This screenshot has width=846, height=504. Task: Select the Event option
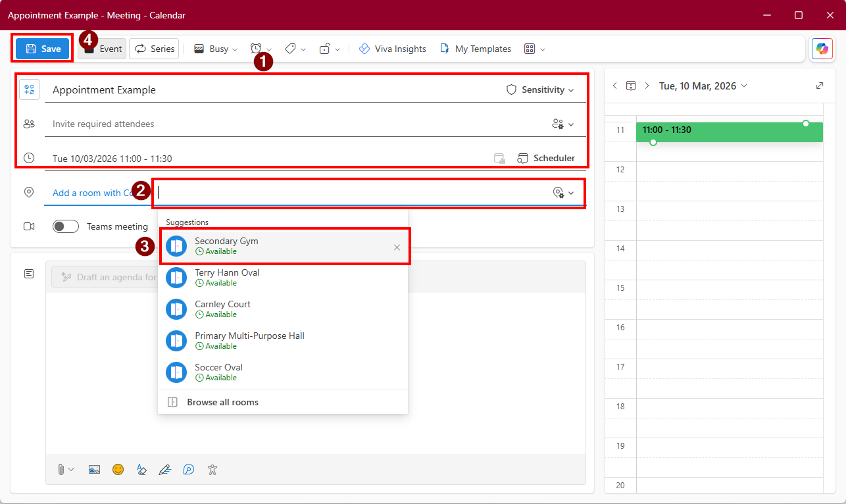pyautogui.click(x=103, y=49)
